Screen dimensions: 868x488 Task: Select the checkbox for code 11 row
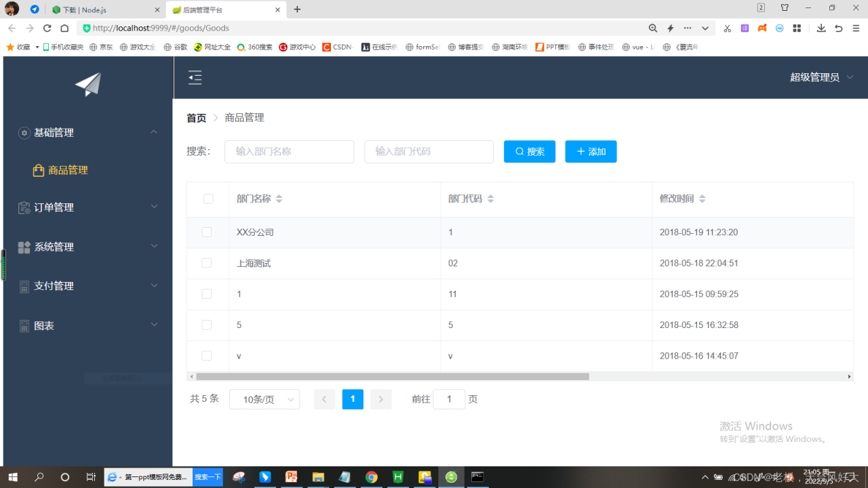coord(207,294)
